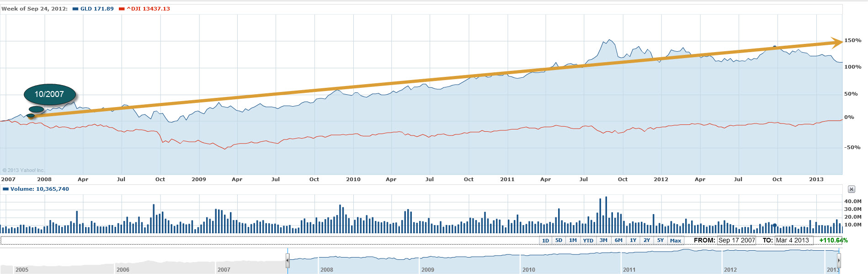Click the left range slider handle
Viewport: 868px width, 274px height.
click(x=288, y=260)
